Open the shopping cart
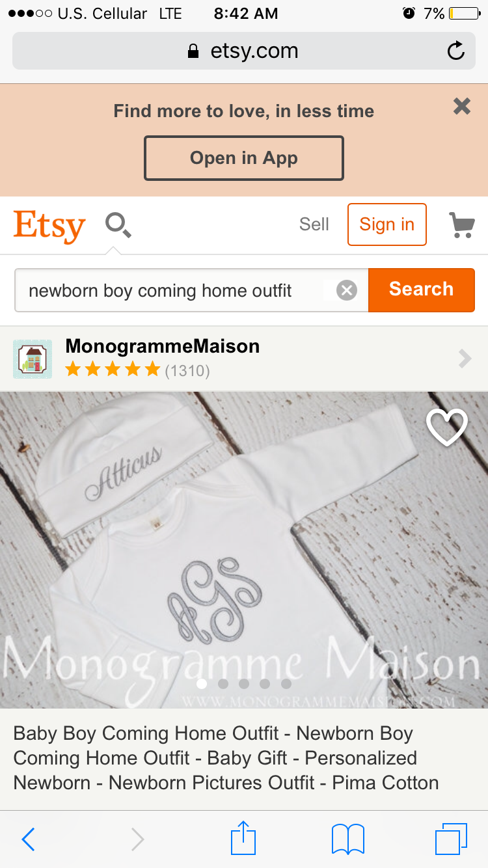Viewport: 488px width, 868px height. 462,225
